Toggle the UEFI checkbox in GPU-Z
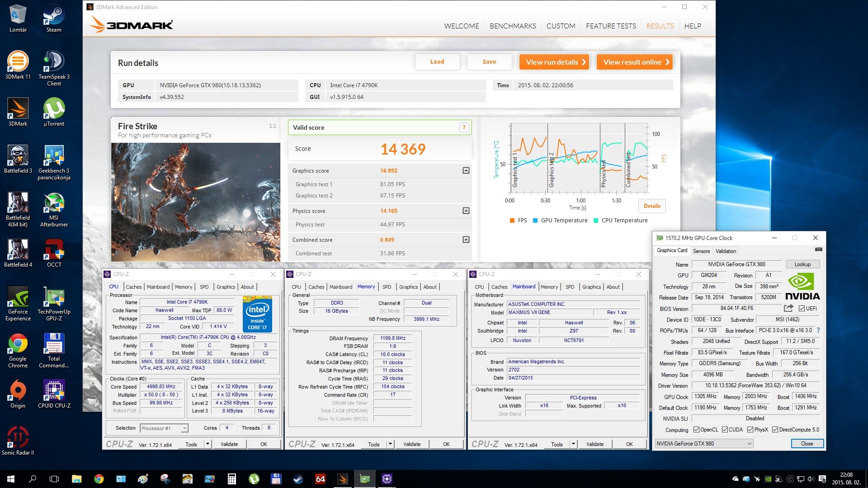868x488 pixels. coord(802,309)
